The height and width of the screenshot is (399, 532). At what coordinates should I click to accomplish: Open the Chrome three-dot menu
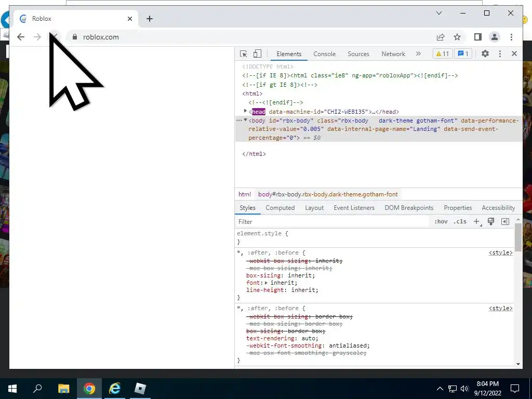[x=511, y=37]
